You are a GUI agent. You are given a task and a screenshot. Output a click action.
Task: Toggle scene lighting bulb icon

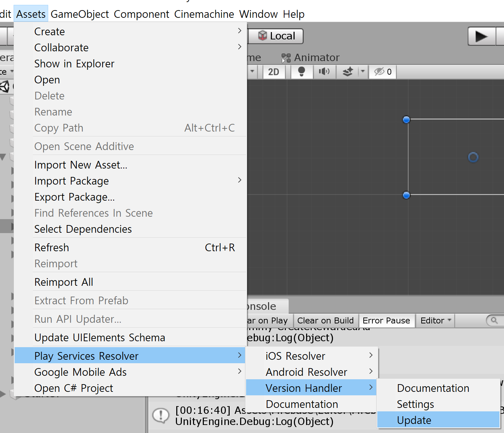(302, 72)
